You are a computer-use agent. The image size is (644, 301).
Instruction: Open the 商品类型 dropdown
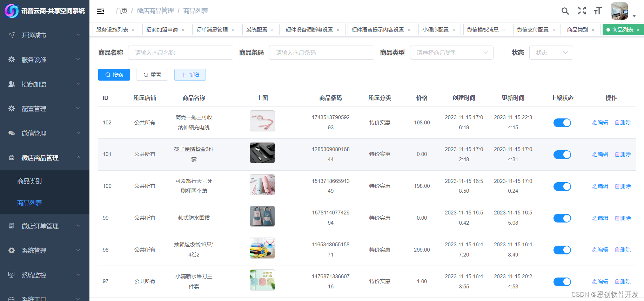[451, 53]
